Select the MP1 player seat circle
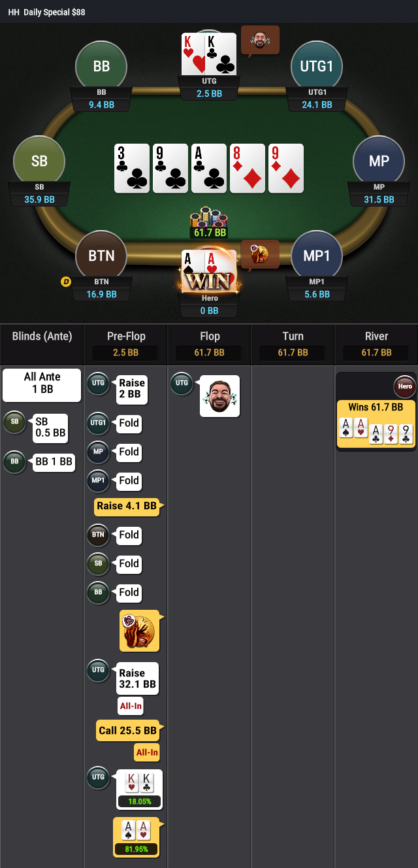Screen dimensions: 418x868 click(x=317, y=256)
